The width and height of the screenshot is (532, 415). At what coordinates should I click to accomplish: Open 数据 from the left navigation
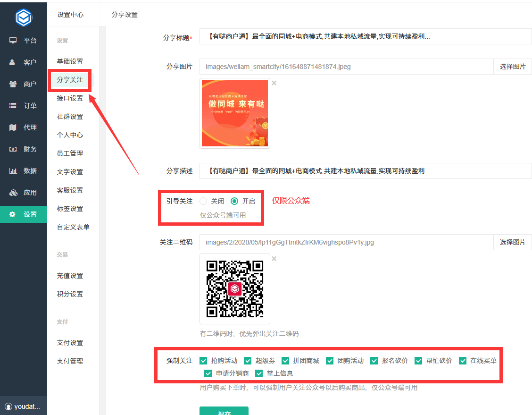24,171
